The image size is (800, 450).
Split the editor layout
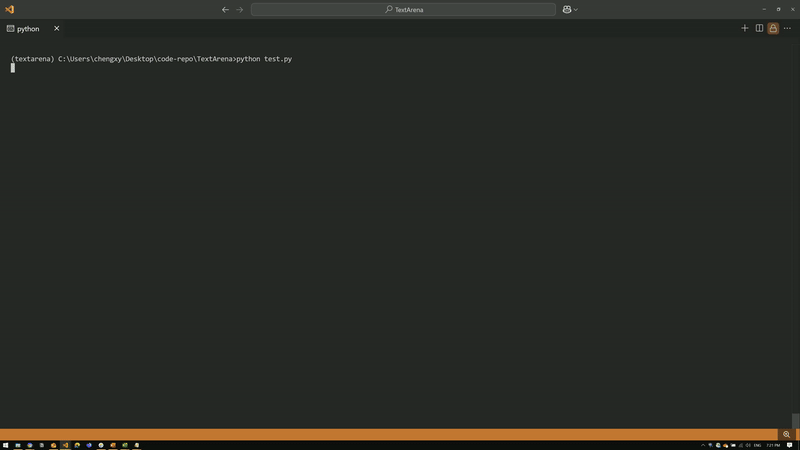point(759,28)
